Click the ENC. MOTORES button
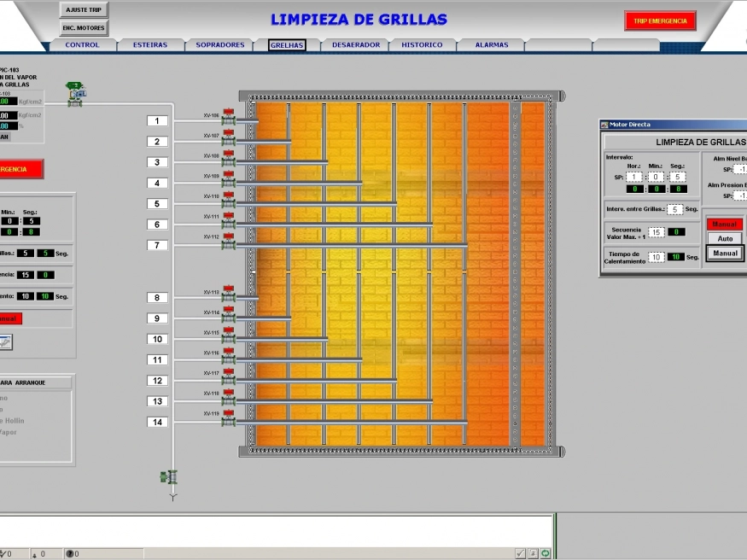The width and height of the screenshot is (747, 560). [x=84, y=28]
